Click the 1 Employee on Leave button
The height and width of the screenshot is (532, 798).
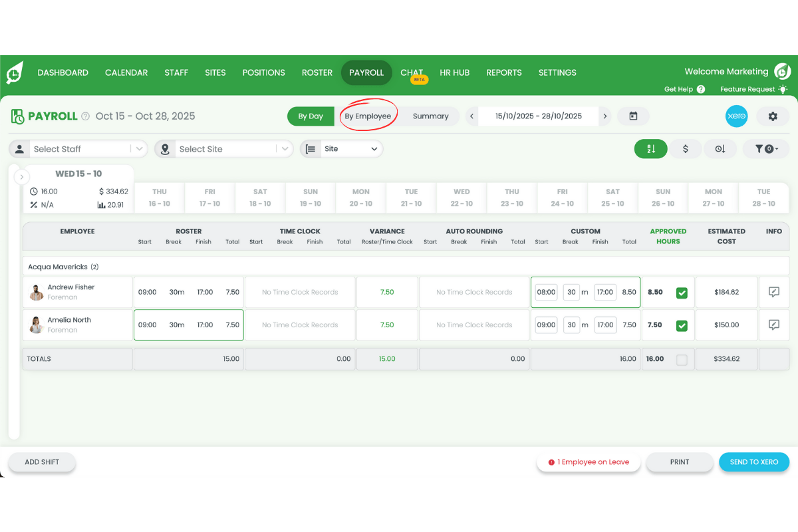pos(588,462)
